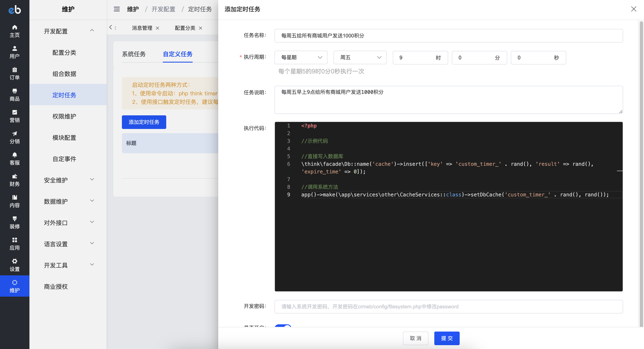The image size is (644, 349).
Task: Close the 消息管理 tab with its x
Action: 157,28
